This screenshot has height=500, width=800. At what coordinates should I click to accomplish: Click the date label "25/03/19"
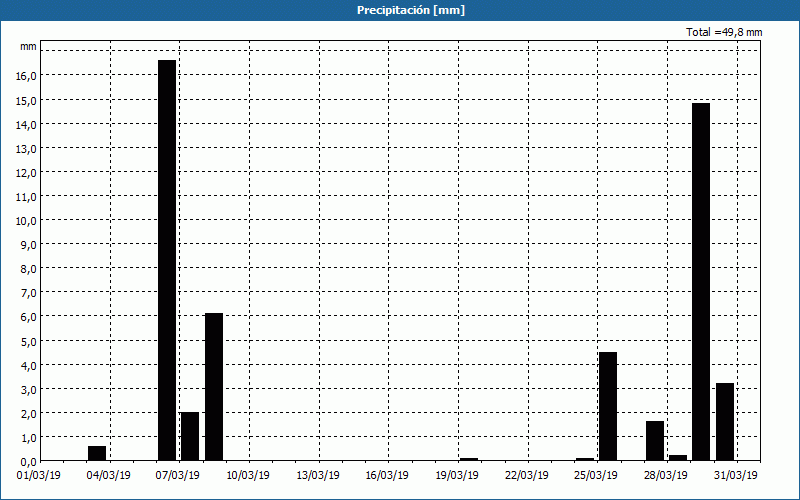coord(596,476)
